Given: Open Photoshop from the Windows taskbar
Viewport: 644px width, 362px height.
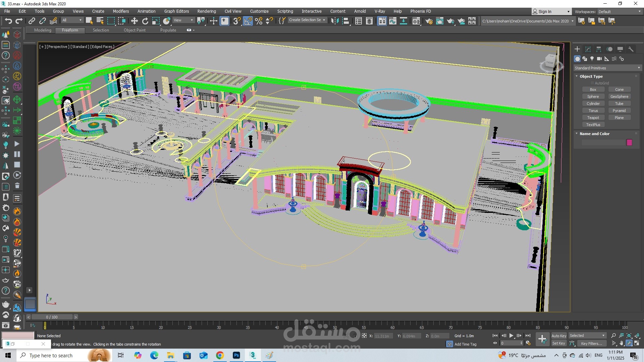Looking at the screenshot, I should point(236,355).
